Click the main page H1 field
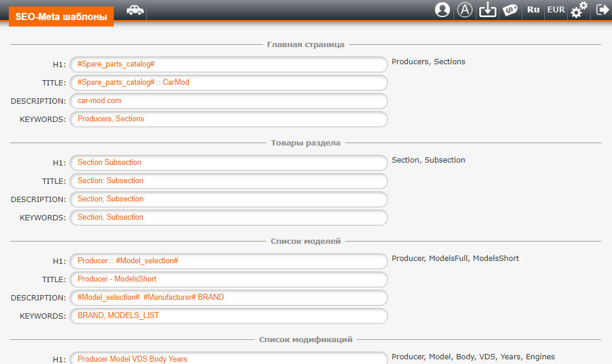 [229, 64]
